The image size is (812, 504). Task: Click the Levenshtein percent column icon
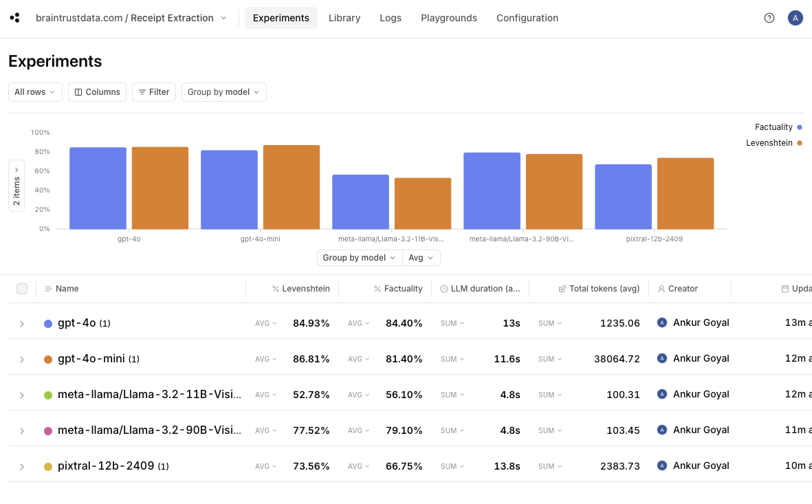[x=276, y=289]
